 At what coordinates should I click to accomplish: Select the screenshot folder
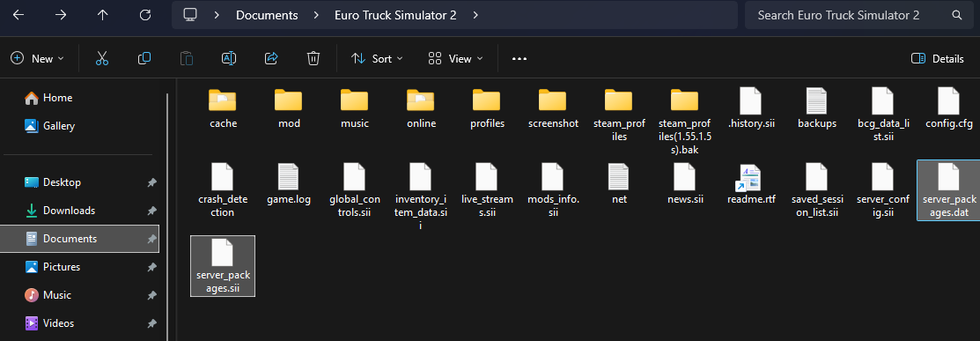552,107
